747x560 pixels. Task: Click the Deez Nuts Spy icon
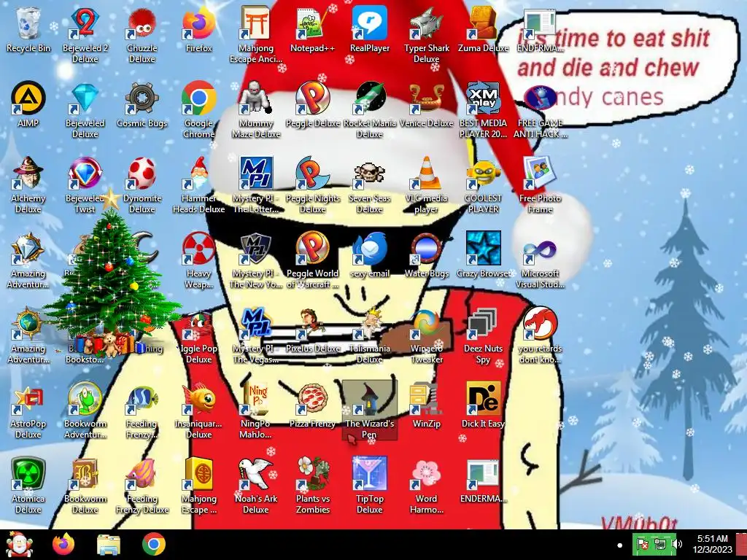pos(483,335)
